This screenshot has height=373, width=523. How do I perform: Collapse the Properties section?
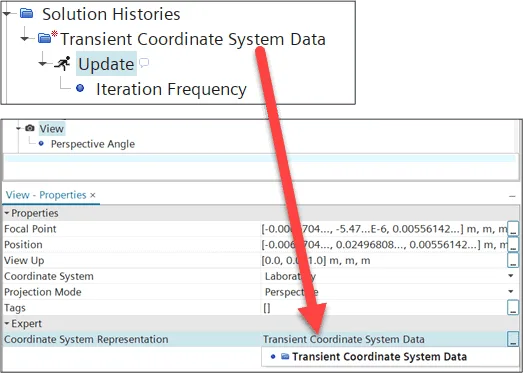(7, 213)
